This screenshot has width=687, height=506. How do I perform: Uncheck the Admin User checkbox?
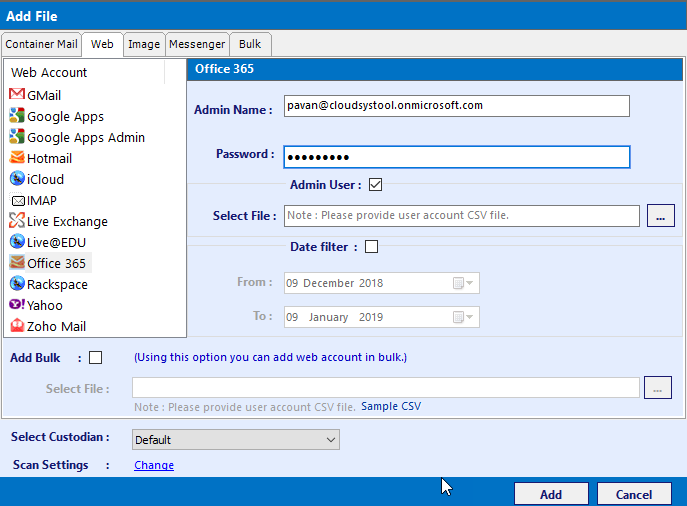[375, 184]
